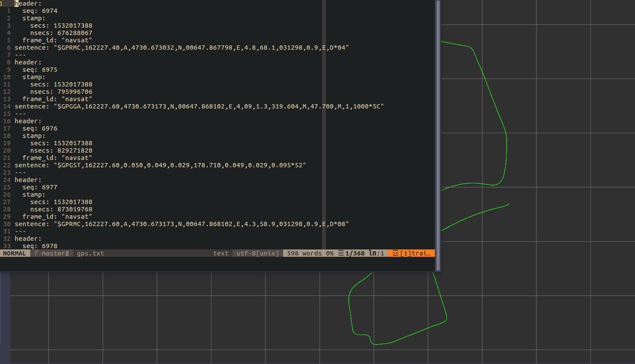
Task: Click 'header:' on relative line 8
Action: (28, 62)
